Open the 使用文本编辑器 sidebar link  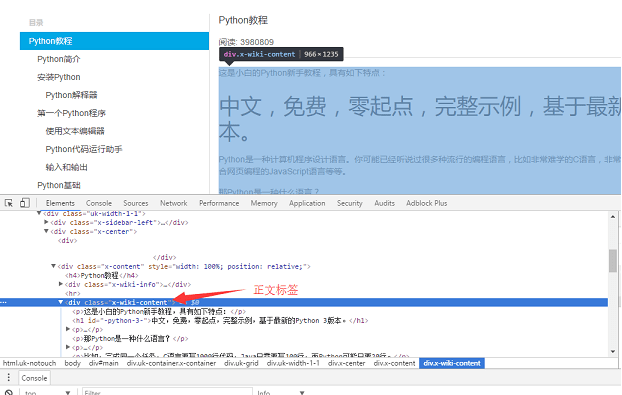point(75,131)
